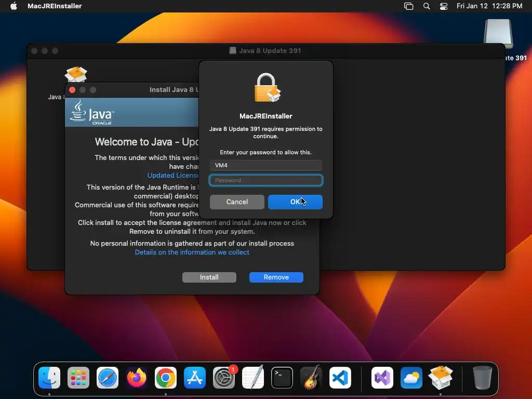The image size is (532, 399).
Task: Launch Firefox from the Dock
Action: click(x=137, y=378)
